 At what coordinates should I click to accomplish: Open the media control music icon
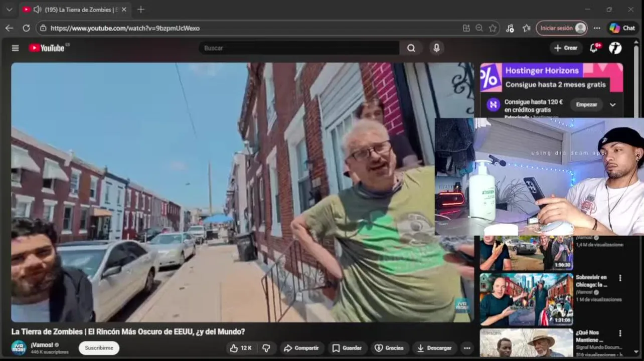(x=510, y=28)
